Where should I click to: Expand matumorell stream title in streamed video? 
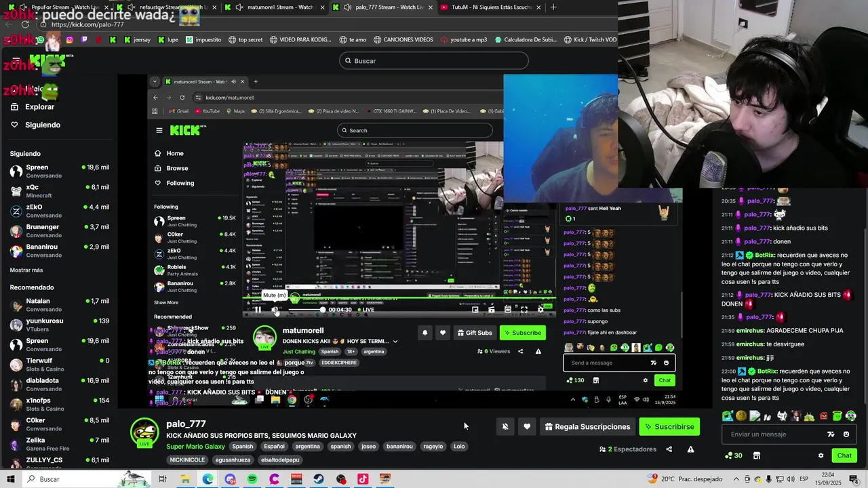click(395, 341)
